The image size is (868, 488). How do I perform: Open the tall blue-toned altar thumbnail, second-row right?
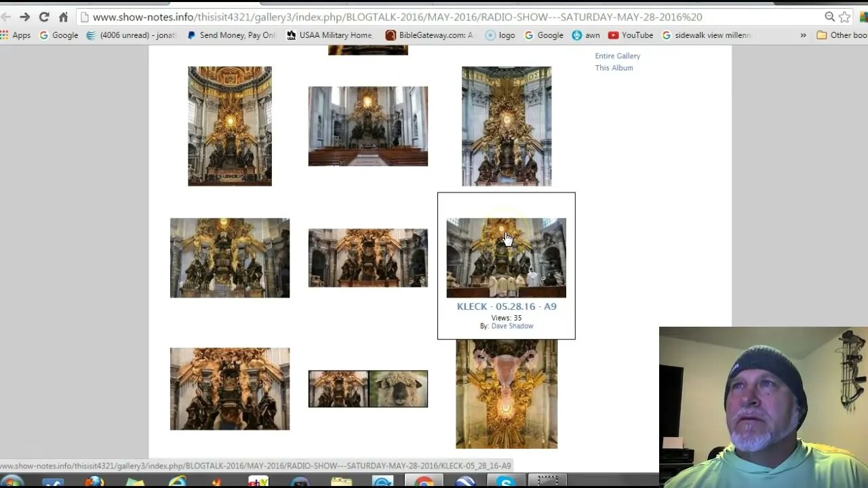507,126
